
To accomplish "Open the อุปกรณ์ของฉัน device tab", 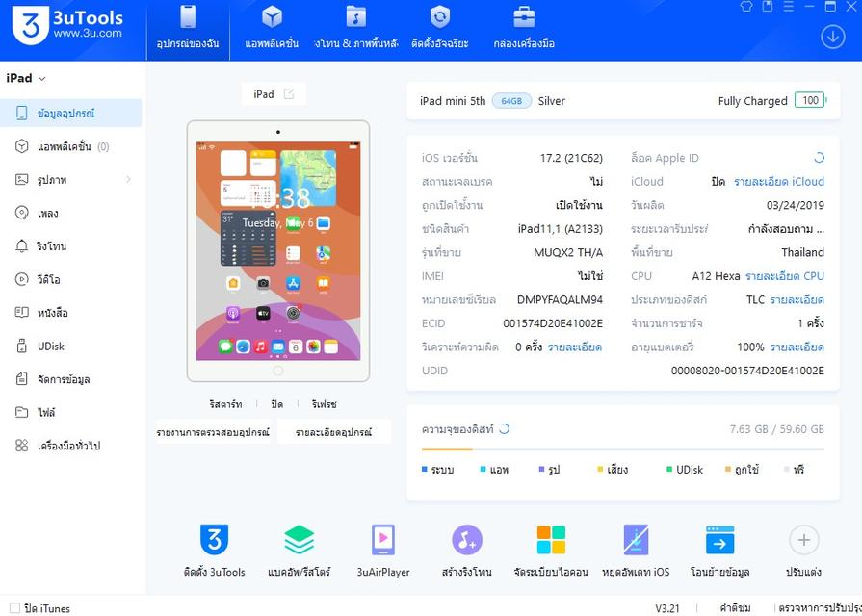I will click(x=188, y=29).
